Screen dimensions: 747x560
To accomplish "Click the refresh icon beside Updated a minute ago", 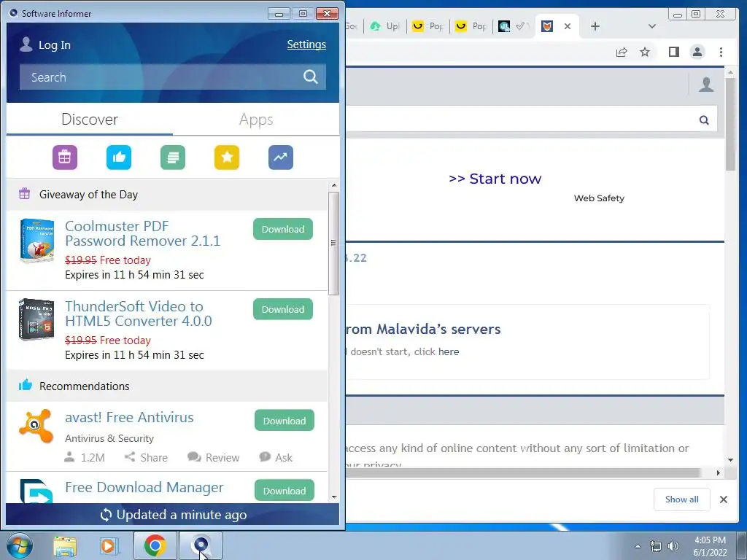I will [x=106, y=515].
